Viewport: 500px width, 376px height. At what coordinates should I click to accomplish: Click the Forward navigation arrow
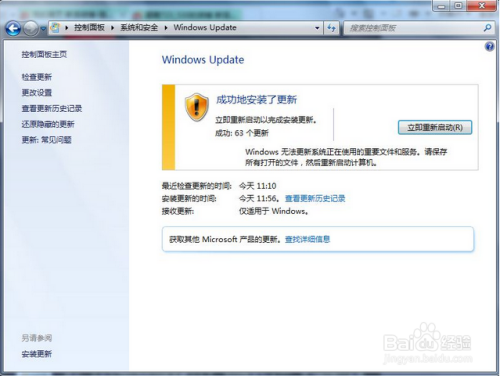point(31,28)
